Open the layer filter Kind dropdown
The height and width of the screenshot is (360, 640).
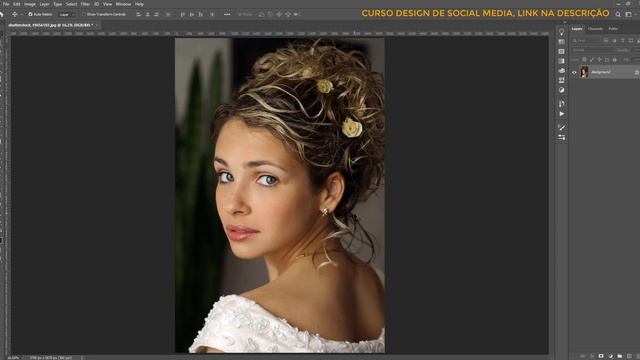(x=587, y=40)
